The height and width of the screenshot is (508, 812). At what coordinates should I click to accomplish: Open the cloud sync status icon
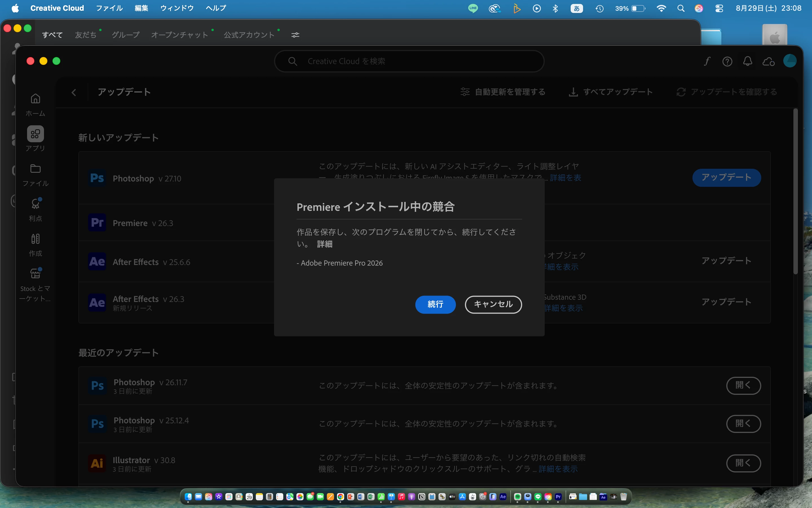768,62
